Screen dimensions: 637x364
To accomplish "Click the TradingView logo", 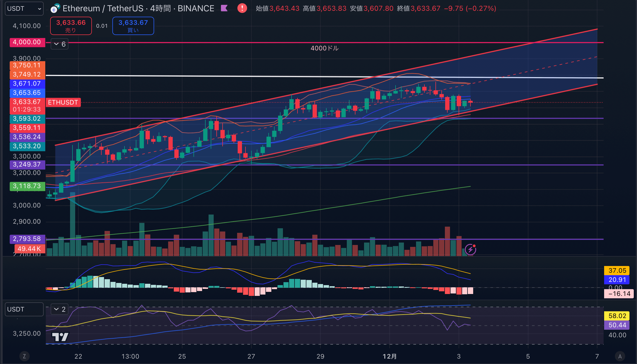I will click(x=60, y=337).
